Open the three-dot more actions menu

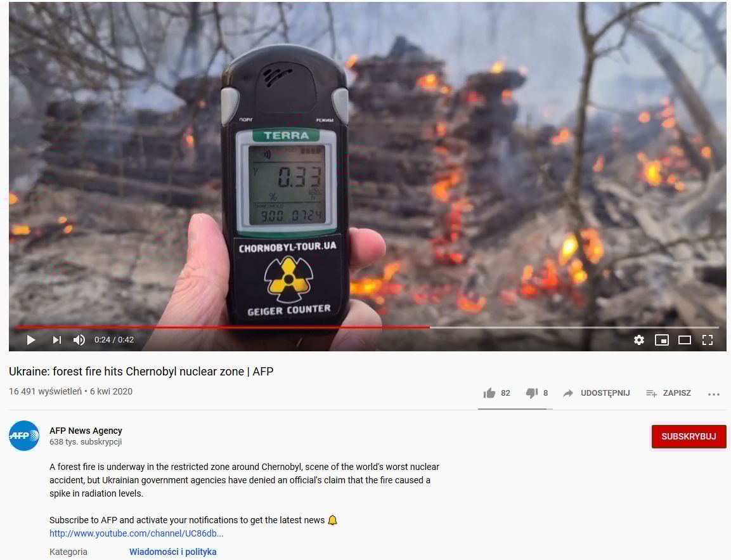pyautogui.click(x=713, y=394)
